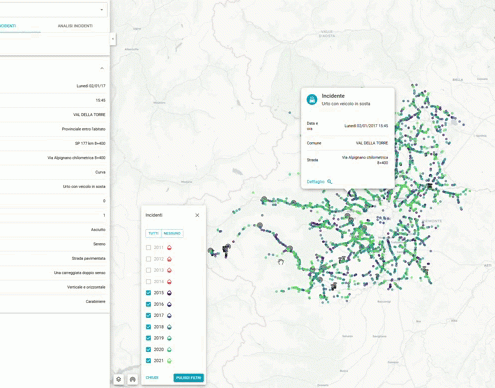Image resolution: width=495 pixels, height=388 pixels.
Task: Close the Incidenti filter with X
Action: (x=197, y=215)
